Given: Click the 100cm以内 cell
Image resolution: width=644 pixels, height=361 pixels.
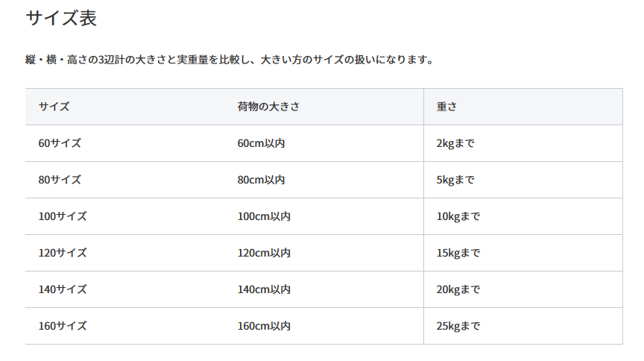Looking at the screenshot, I should pyautogui.click(x=264, y=216).
